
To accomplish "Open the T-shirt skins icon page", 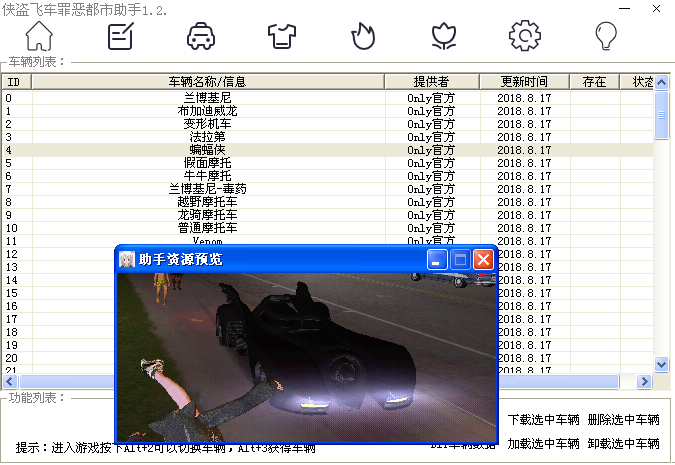I will (282, 36).
